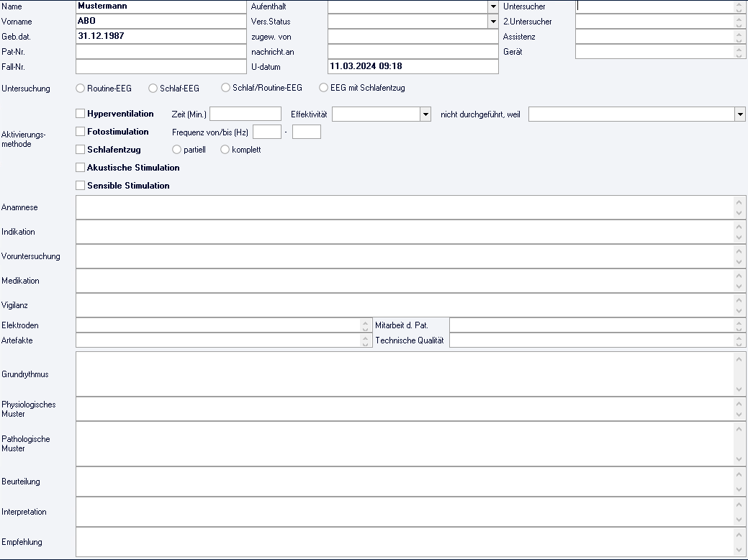
Task: Select partiell sleep deprivation
Action: pyautogui.click(x=176, y=150)
